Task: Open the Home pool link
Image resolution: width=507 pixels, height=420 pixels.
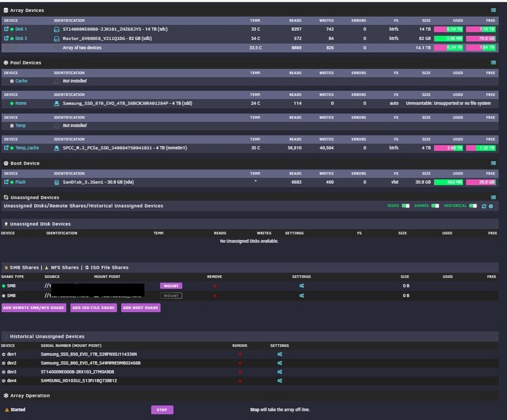Action: tap(21, 103)
